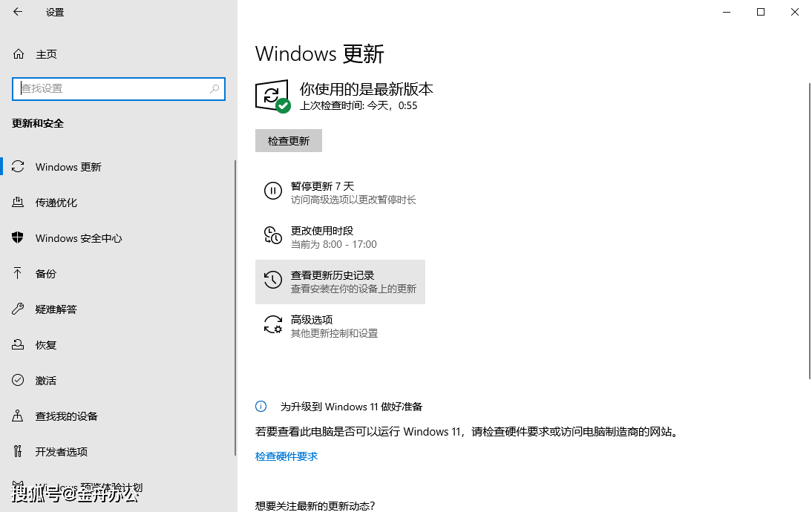Go to 恢复 in the sidebar
This screenshot has height=512, width=812.
tap(46, 345)
